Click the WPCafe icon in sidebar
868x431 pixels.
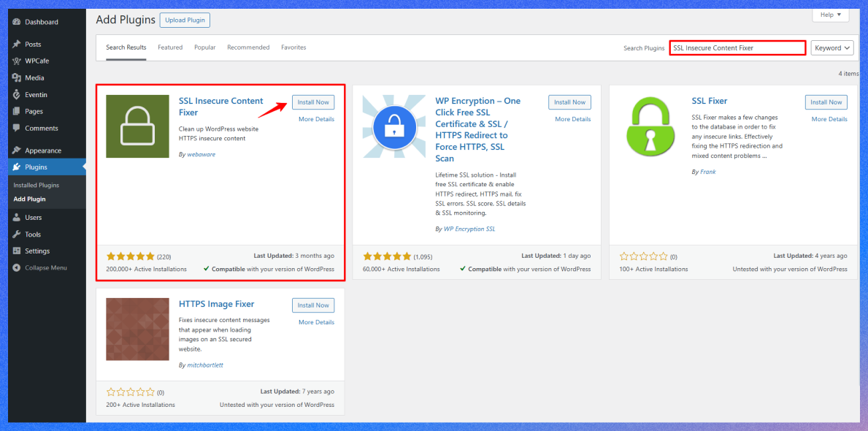tap(17, 61)
